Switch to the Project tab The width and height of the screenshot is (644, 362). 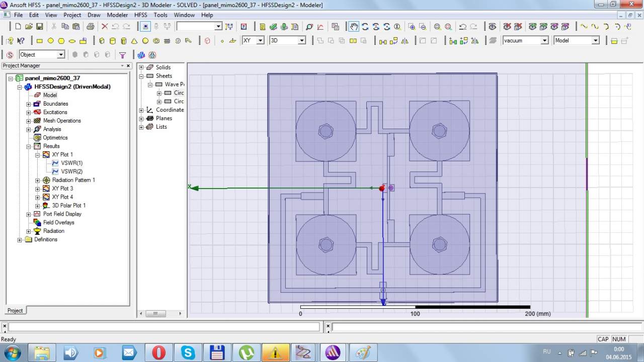click(x=15, y=310)
